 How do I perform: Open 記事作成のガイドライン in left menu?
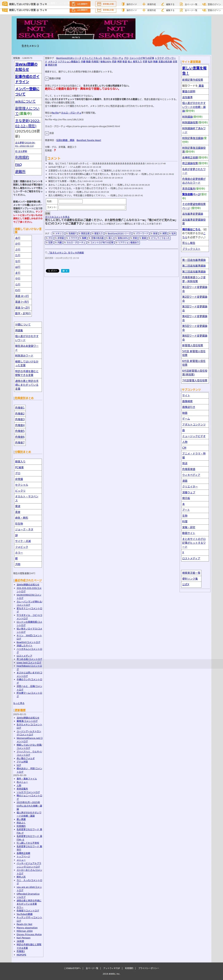point(27,79)
